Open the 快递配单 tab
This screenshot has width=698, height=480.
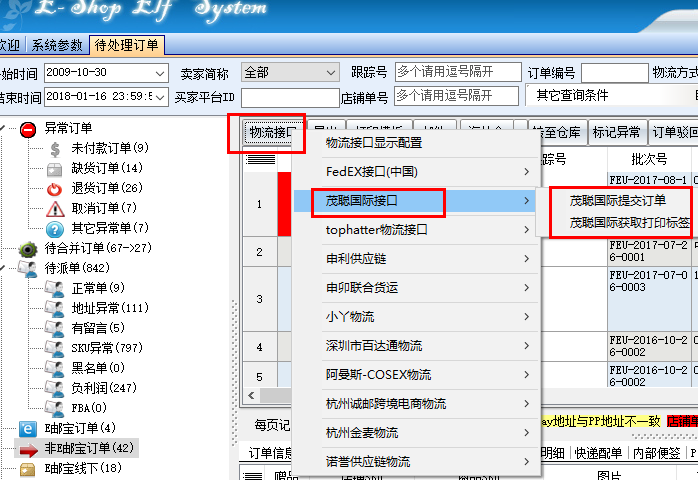tap(598, 453)
